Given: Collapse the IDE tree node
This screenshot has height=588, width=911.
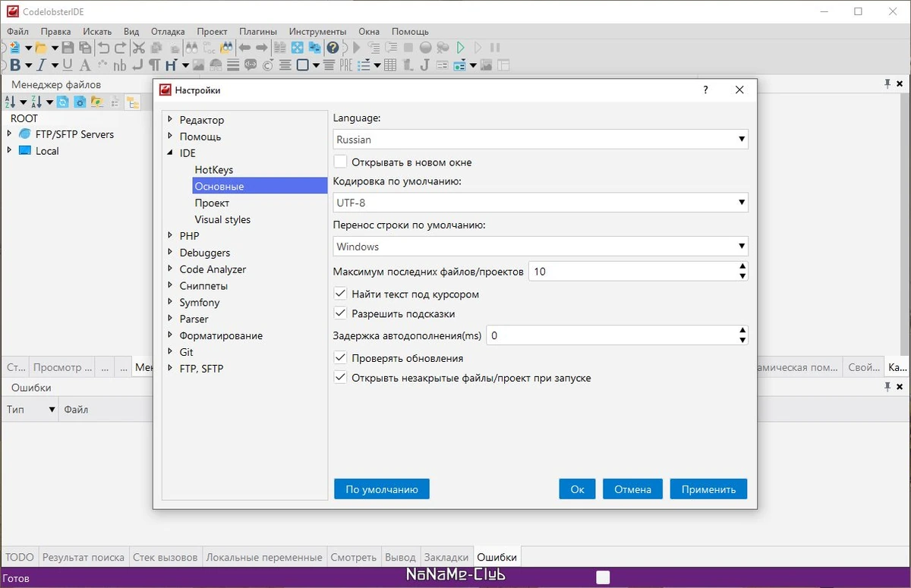Looking at the screenshot, I should click(x=171, y=153).
